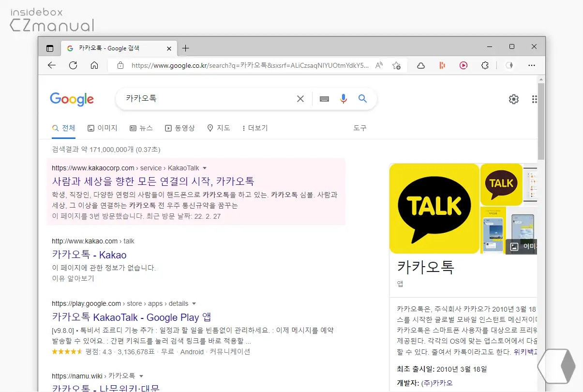583x392 pixels.
Task: Open the browser profile icon
Action: [509, 65]
